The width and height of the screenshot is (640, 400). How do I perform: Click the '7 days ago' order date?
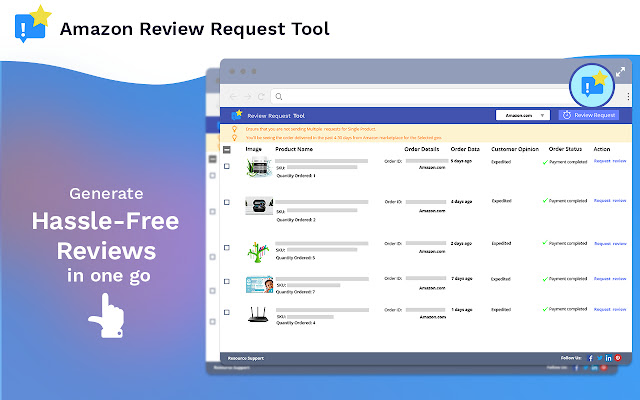462,278
